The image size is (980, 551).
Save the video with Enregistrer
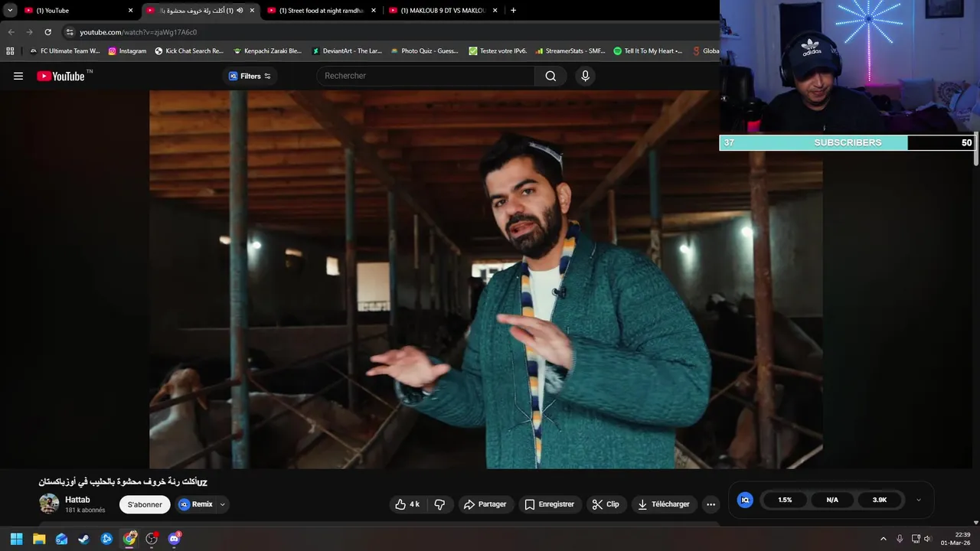click(549, 504)
